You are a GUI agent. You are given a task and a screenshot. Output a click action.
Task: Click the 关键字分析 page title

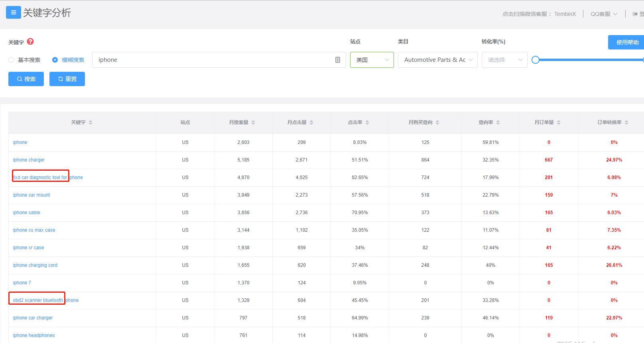coord(47,13)
